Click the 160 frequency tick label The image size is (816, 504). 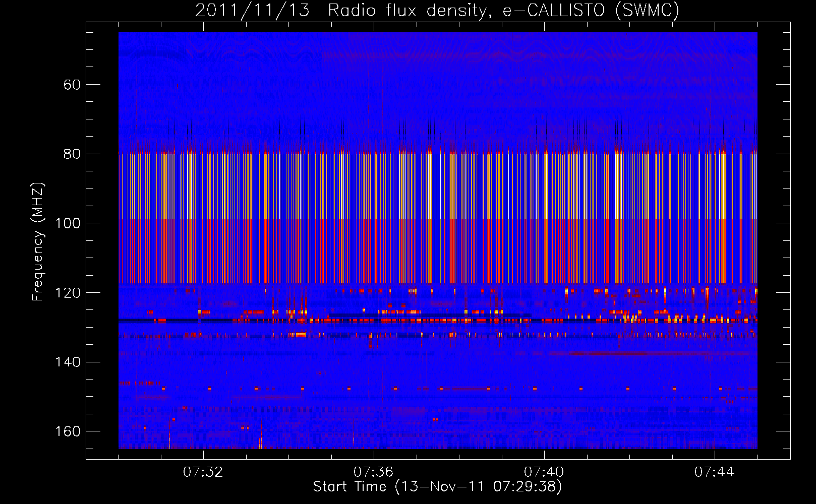coord(68,431)
